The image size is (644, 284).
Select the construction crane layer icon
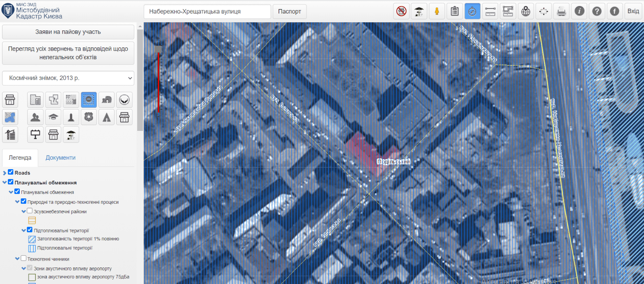point(10,135)
